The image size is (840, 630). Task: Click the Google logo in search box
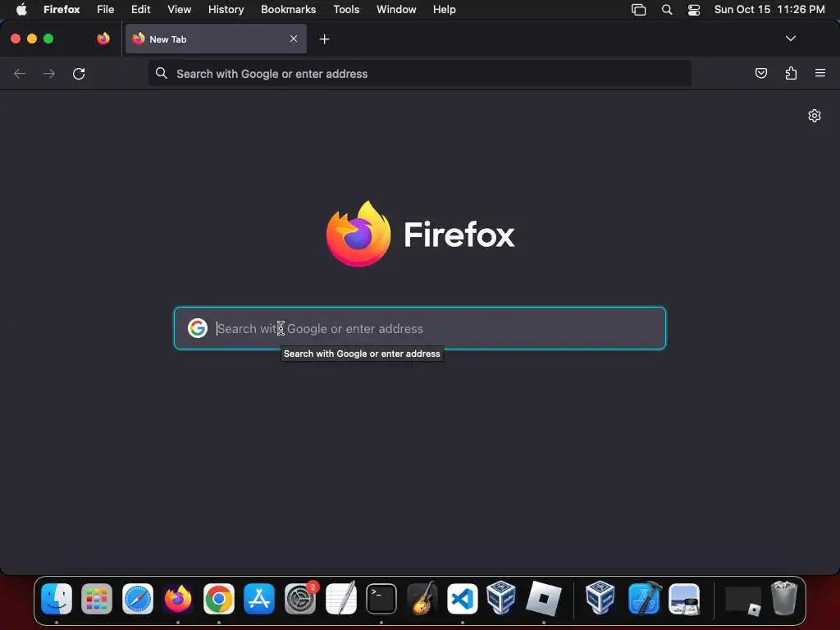point(198,328)
